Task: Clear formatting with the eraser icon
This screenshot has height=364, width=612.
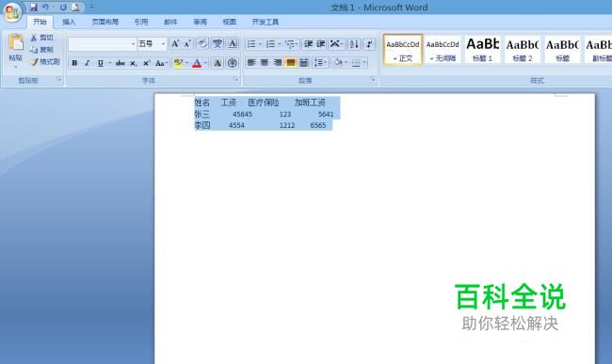Action: (x=202, y=43)
